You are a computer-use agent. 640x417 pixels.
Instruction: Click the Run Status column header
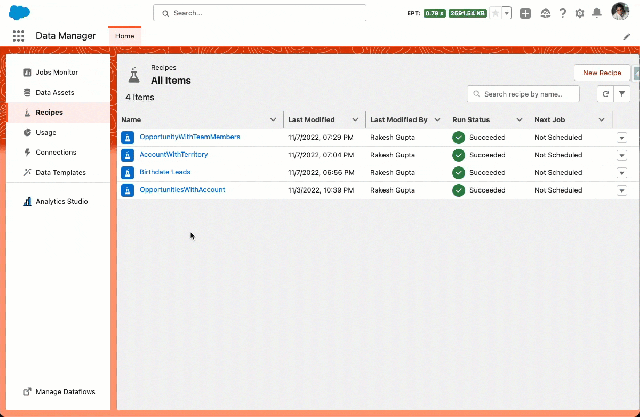point(471,120)
